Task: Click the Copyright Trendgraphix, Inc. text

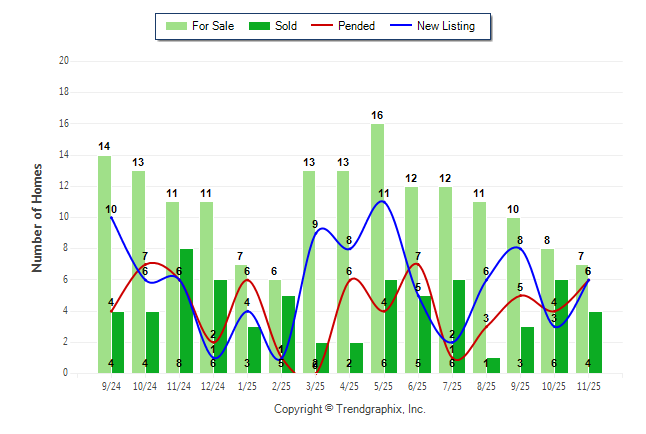Action: pyautogui.click(x=350, y=409)
